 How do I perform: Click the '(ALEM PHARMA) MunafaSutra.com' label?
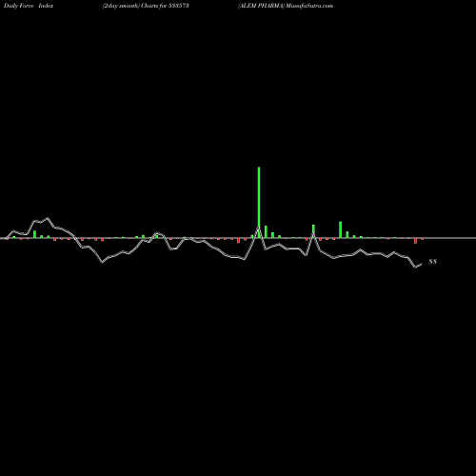coord(286,6)
